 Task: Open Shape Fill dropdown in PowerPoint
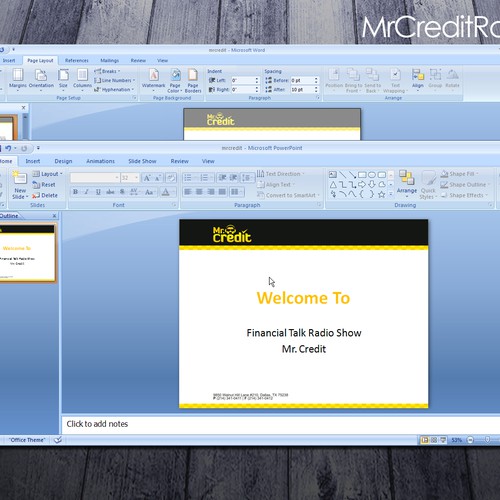click(x=459, y=174)
